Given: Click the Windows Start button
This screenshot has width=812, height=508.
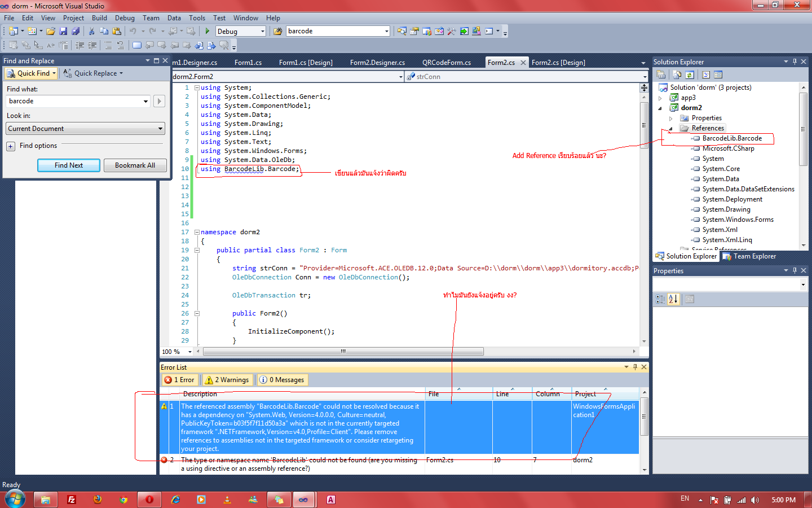Looking at the screenshot, I should tap(15, 500).
